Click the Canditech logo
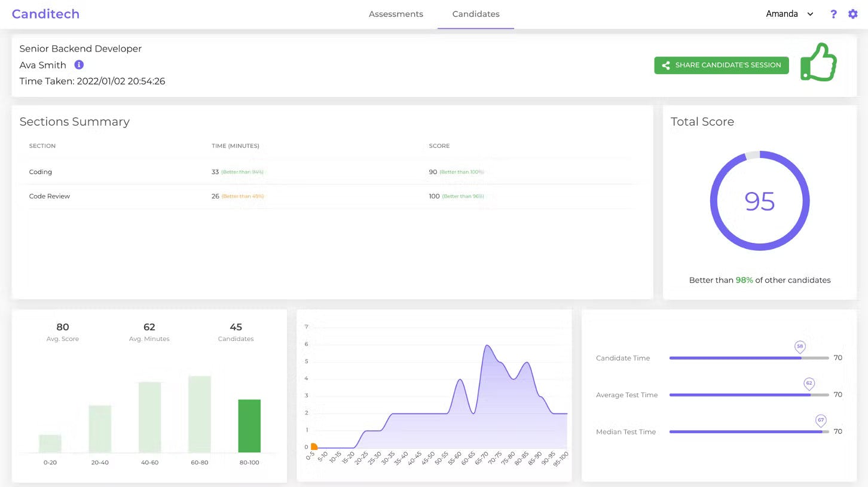The width and height of the screenshot is (868, 487). click(45, 14)
